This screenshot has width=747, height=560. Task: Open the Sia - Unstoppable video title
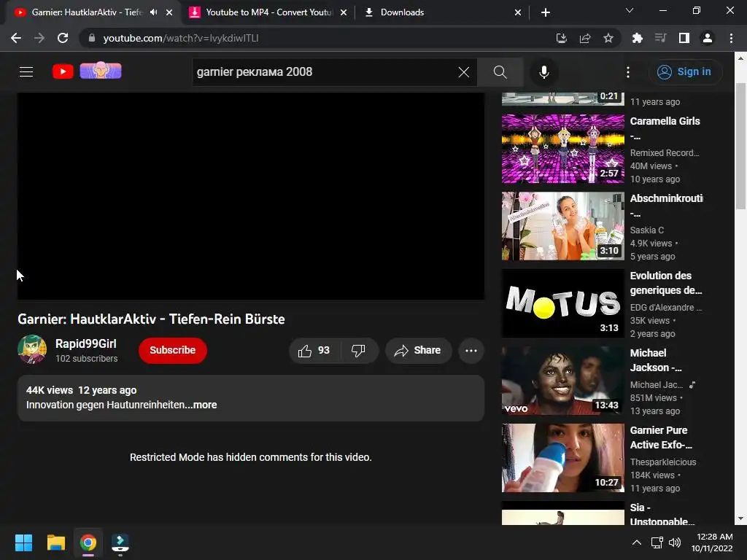click(x=662, y=515)
